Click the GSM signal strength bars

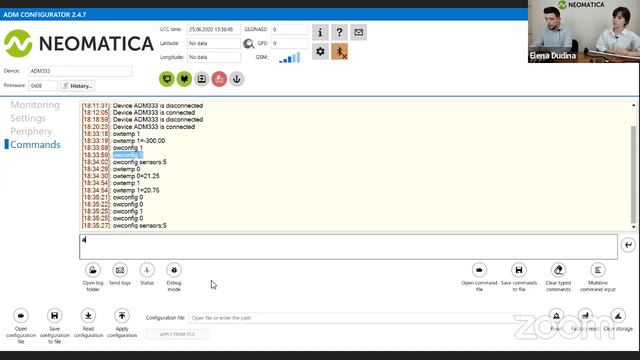click(290, 58)
